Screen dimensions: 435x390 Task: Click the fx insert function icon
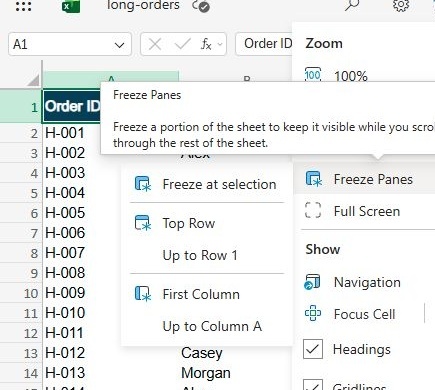(206, 44)
